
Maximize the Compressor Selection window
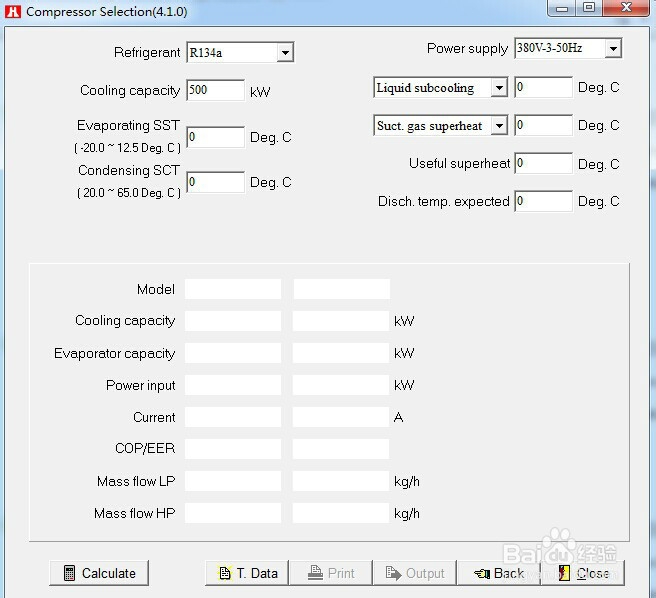coord(589,8)
